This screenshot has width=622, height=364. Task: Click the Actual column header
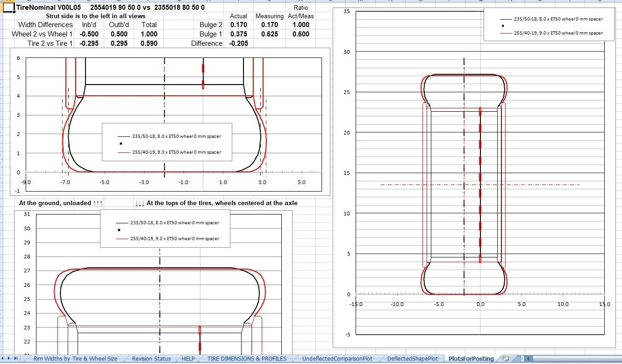[x=238, y=16]
